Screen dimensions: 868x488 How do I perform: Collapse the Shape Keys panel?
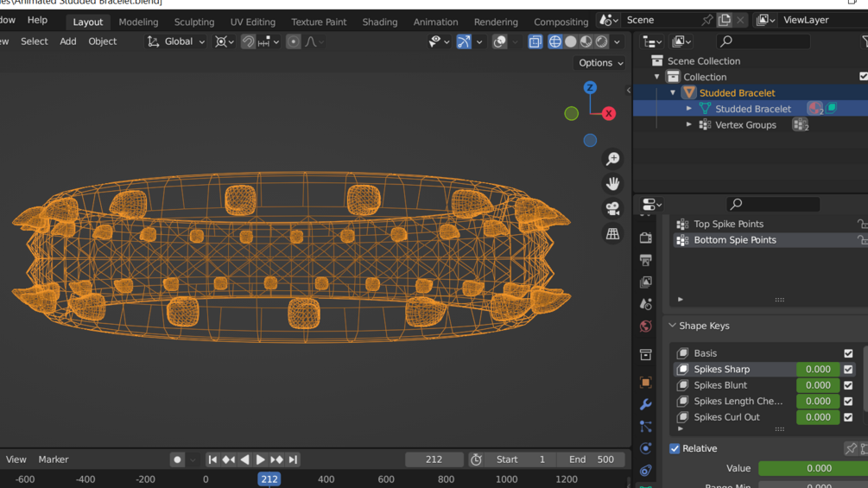point(672,326)
